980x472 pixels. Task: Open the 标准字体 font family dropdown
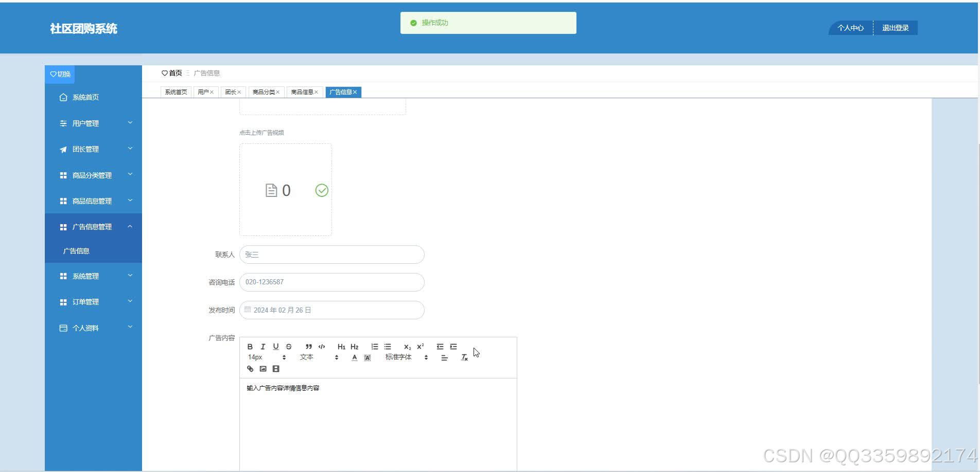point(407,357)
